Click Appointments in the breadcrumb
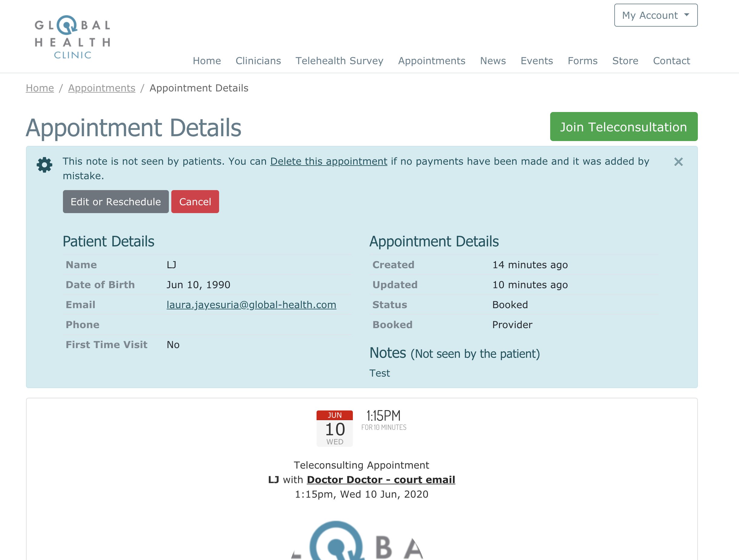 point(102,88)
